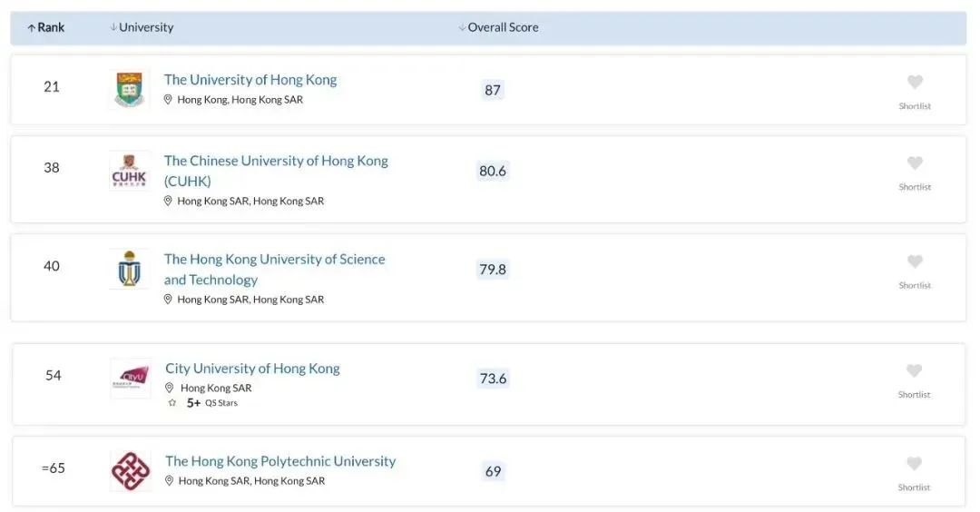The width and height of the screenshot is (980, 512).
Task: Toggle shortlist heart for HKUST
Action: tap(915, 262)
